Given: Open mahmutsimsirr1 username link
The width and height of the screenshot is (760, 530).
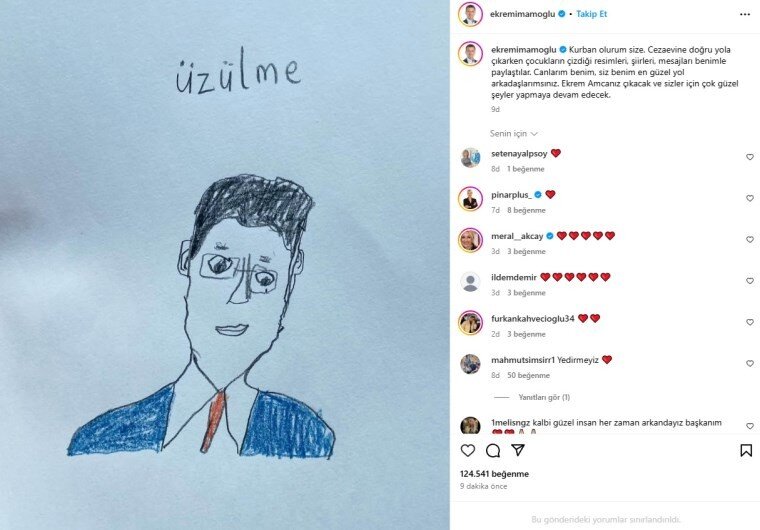Looking at the screenshot, I should pyautogui.click(x=523, y=360).
